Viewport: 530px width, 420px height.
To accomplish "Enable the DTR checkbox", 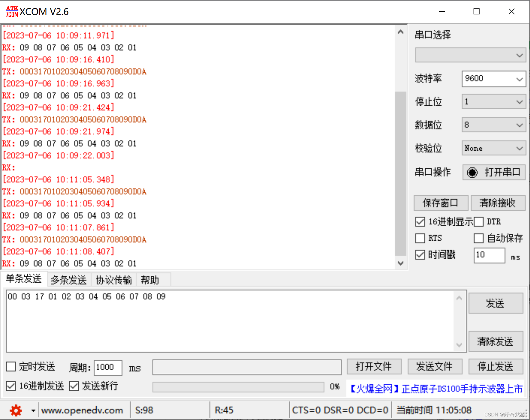I will click(479, 222).
